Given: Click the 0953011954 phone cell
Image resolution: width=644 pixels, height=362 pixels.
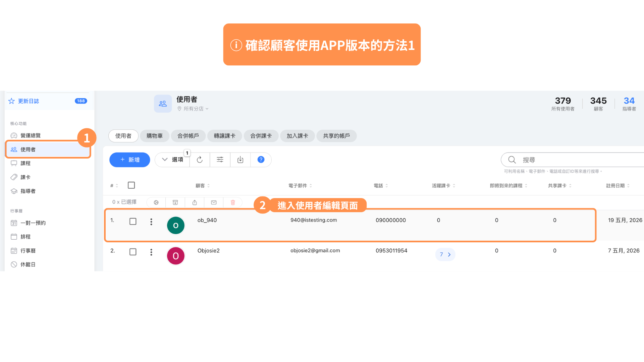Looking at the screenshot, I should (391, 251).
